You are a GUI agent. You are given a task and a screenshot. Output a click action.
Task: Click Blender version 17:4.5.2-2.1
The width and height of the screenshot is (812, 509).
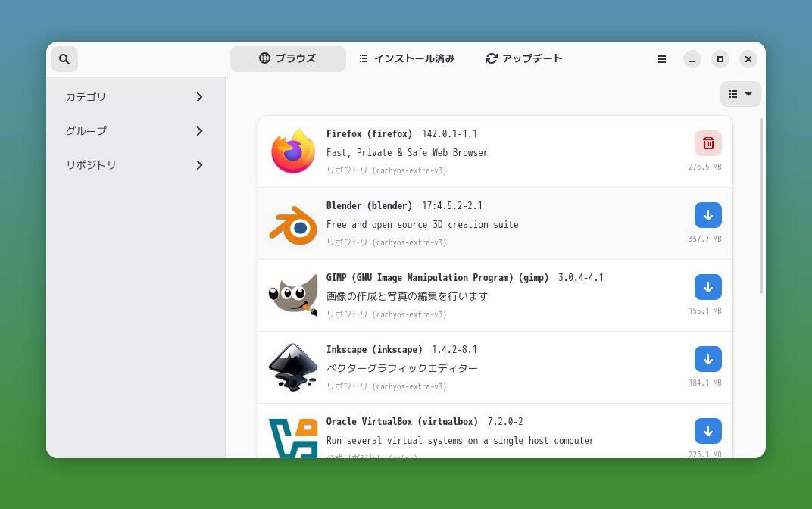452,205
